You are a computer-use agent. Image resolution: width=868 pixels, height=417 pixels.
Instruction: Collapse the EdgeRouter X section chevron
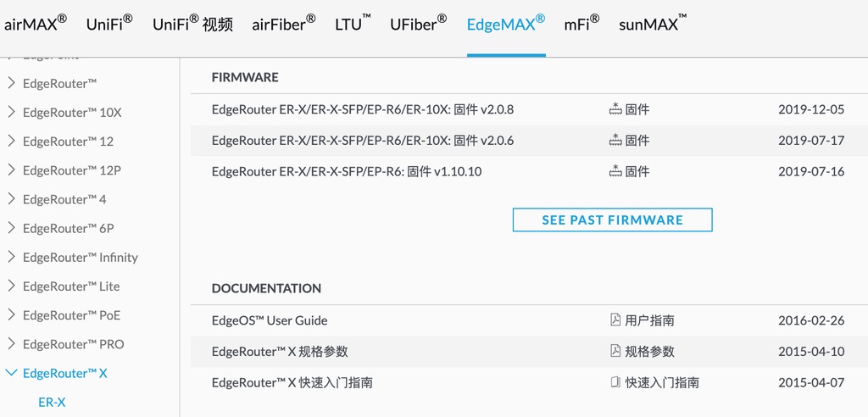tap(11, 373)
